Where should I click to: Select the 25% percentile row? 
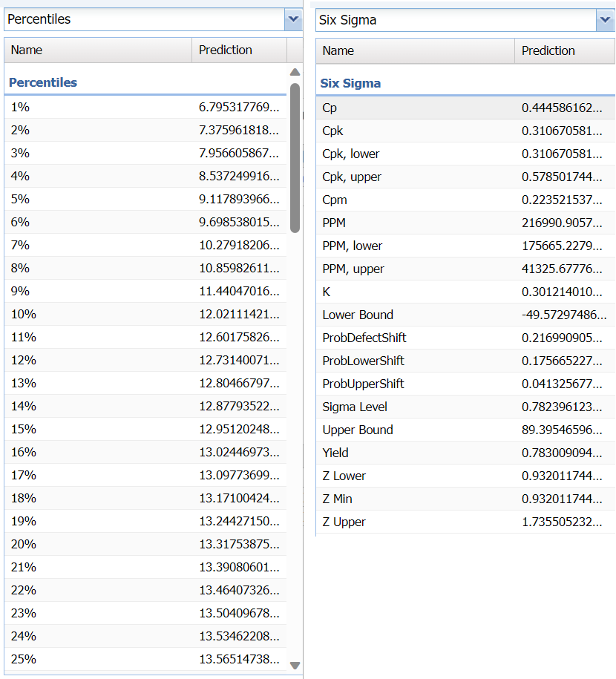pos(145,660)
